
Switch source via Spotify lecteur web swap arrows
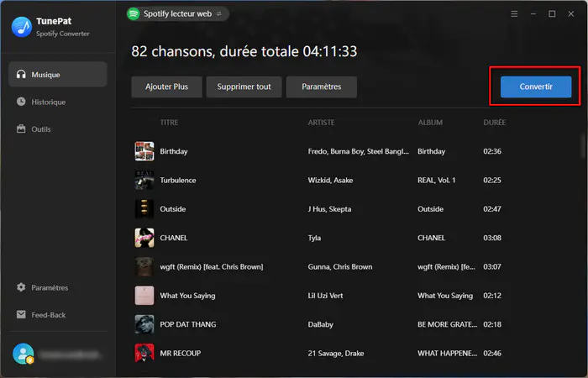[x=219, y=14]
